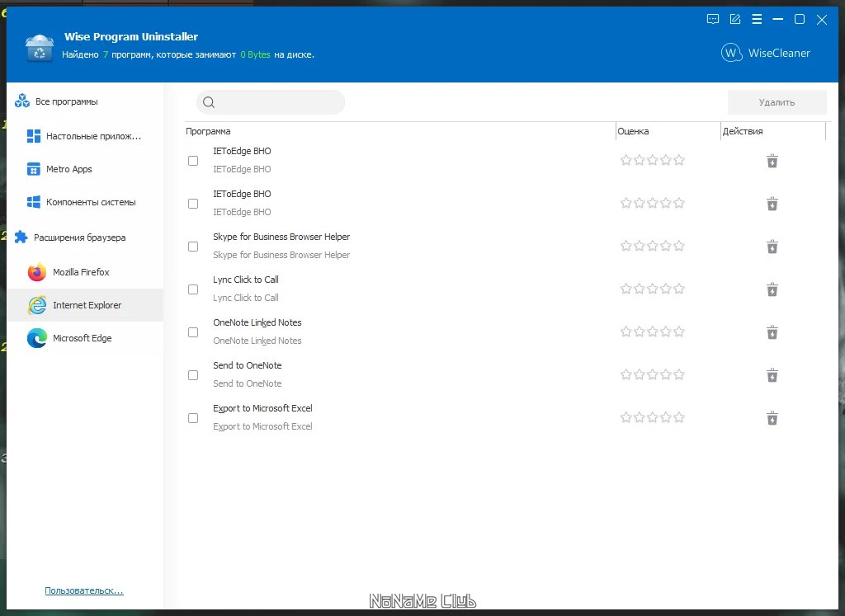This screenshot has width=845, height=616.
Task: Click the Microsoft Edge browser icon
Action: pyautogui.click(x=37, y=338)
